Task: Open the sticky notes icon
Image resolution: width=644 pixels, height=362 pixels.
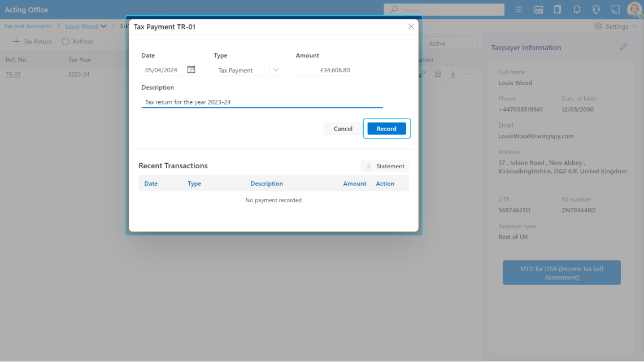Action: [615, 10]
